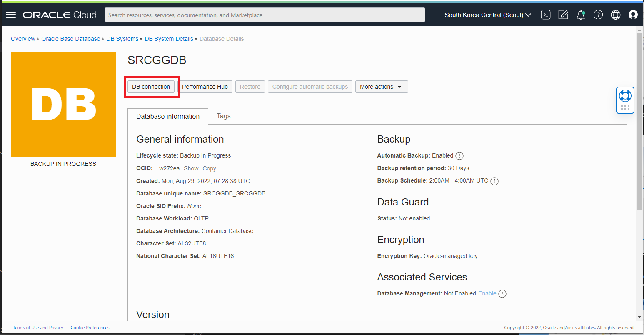Open Cookie Preferences
644x335 pixels.
click(x=90, y=327)
